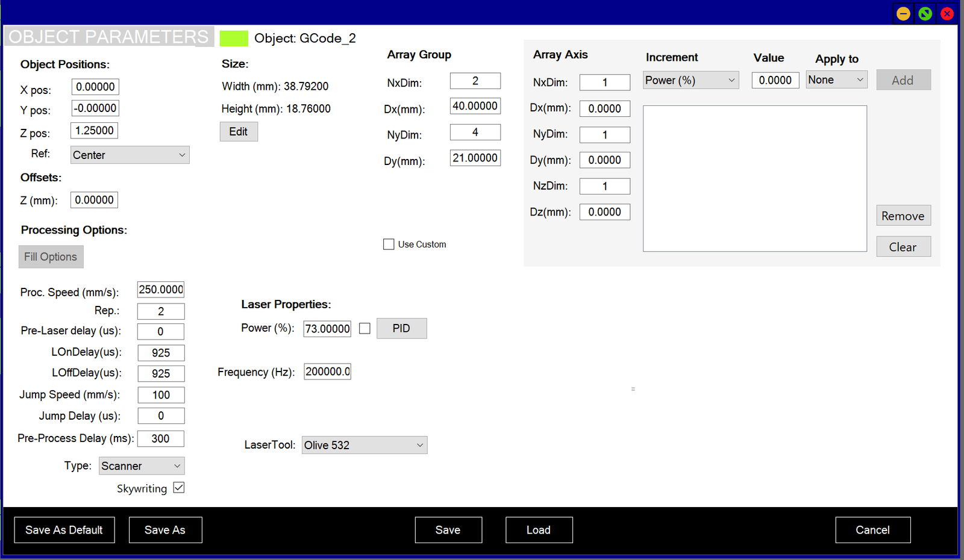Uncheck the Skywriting checkbox
The height and width of the screenshot is (560, 964).
click(x=178, y=488)
